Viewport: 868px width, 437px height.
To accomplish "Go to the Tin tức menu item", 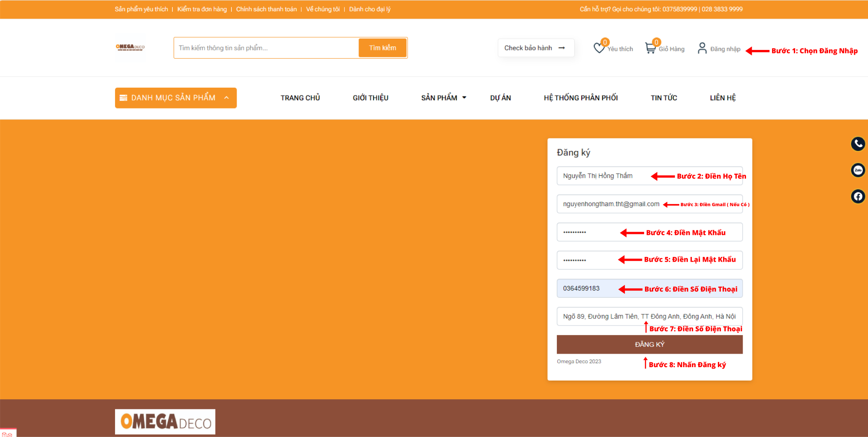I will coord(664,98).
